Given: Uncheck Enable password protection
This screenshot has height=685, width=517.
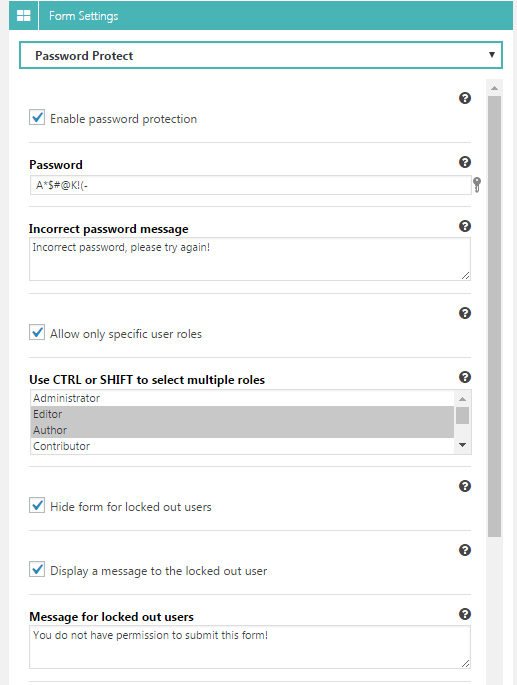Looking at the screenshot, I should (37, 117).
